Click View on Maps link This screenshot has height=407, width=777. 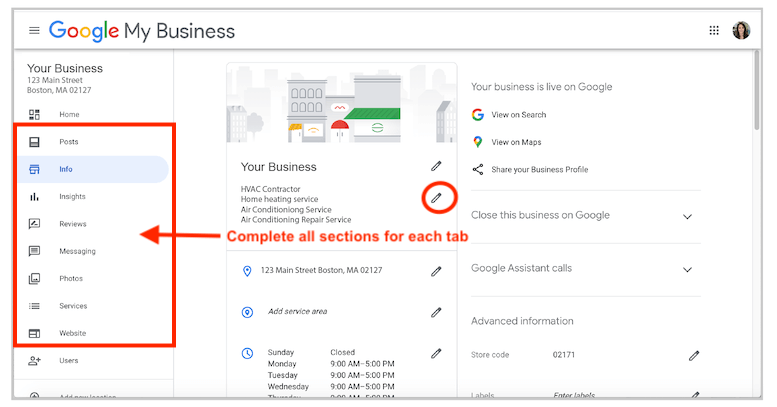pos(516,142)
